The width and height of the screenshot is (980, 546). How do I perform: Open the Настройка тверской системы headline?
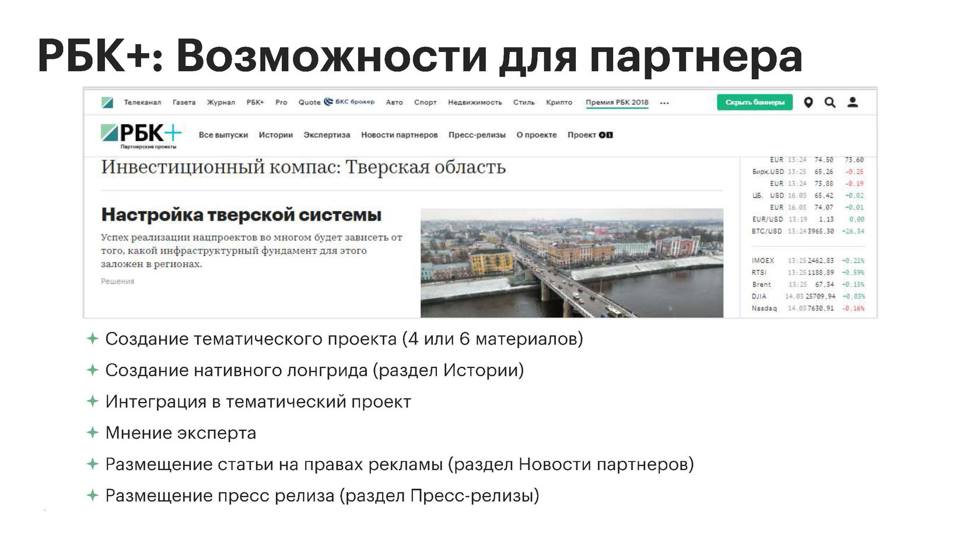(242, 215)
